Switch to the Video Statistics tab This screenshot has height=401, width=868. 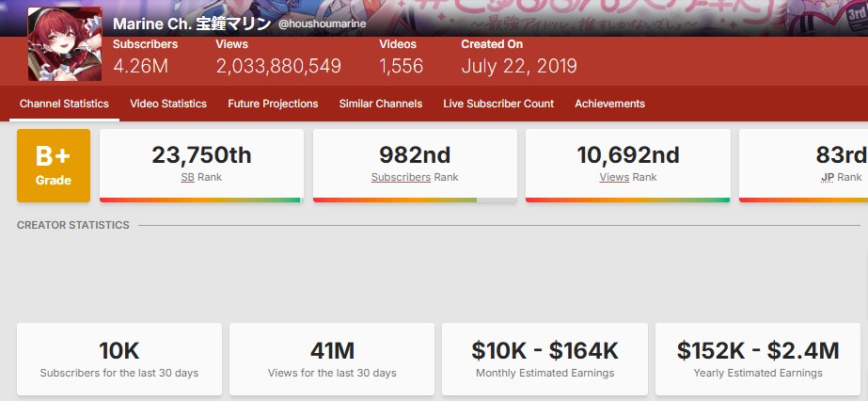pyautogui.click(x=168, y=104)
